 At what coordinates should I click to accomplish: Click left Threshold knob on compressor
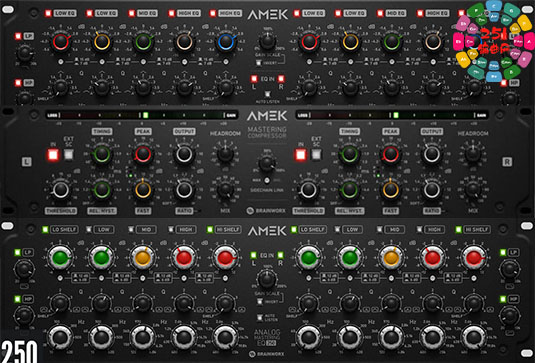pyautogui.click(x=61, y=190)
